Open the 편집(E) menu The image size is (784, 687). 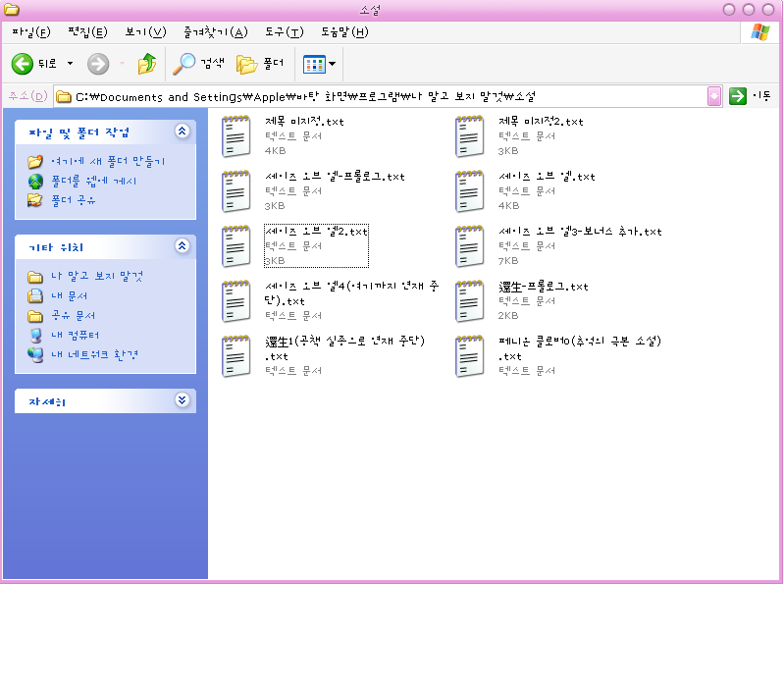tap(87, 32)
